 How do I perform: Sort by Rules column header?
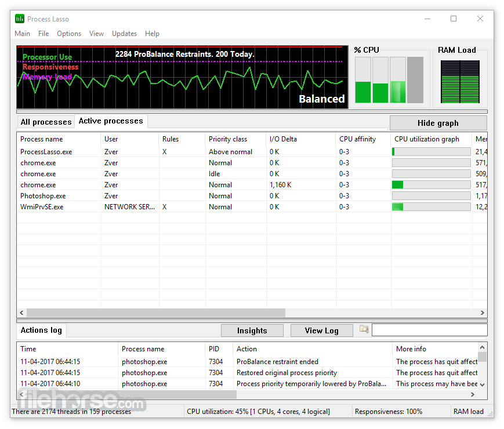(182, 139)
